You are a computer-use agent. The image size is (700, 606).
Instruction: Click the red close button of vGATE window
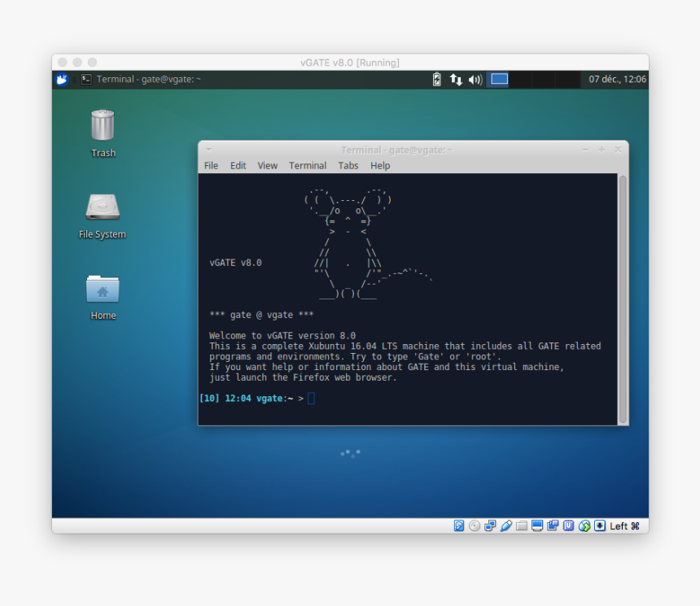click(x=63, y=63)
